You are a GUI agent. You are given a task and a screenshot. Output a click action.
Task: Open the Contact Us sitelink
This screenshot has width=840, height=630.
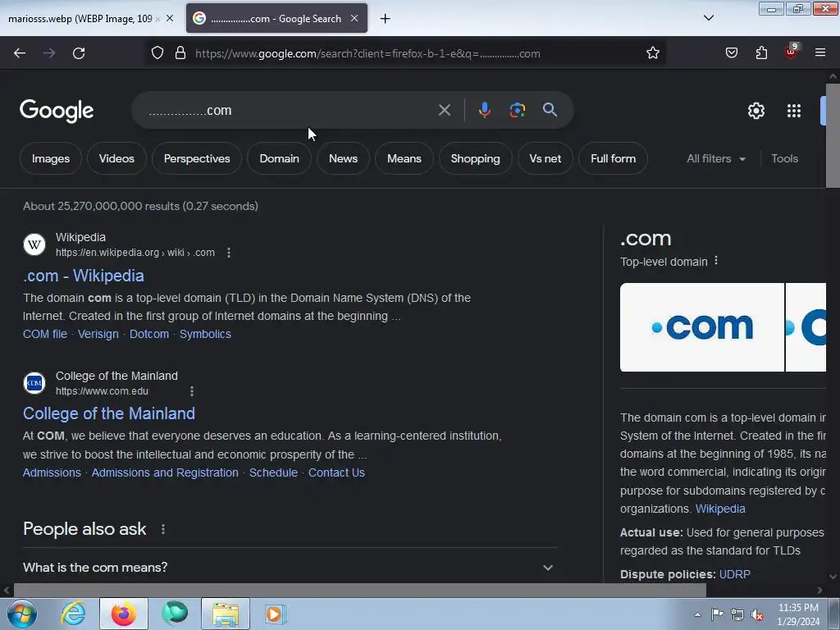coord(336,473)
